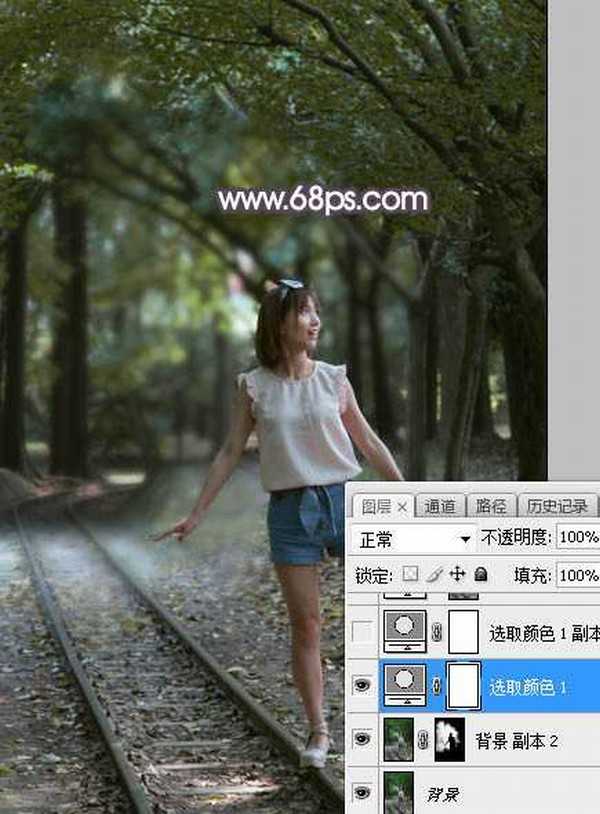
Task: Click the lock all padlock icon
Action: click(x=480, y=575)
